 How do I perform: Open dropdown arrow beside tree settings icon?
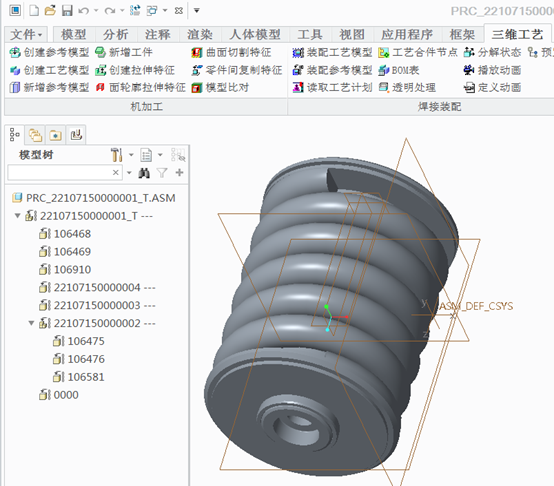pos(131,155)
